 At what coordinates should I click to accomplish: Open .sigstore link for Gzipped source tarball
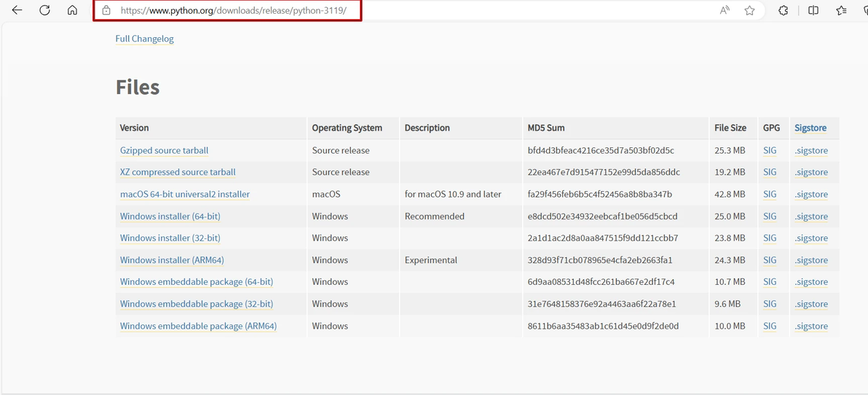click(x=811, y=150)
